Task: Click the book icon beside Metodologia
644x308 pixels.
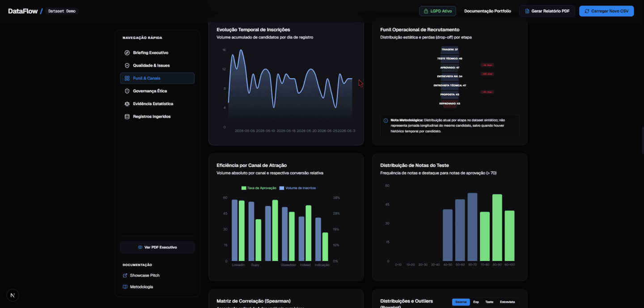Action: [125, 287]
